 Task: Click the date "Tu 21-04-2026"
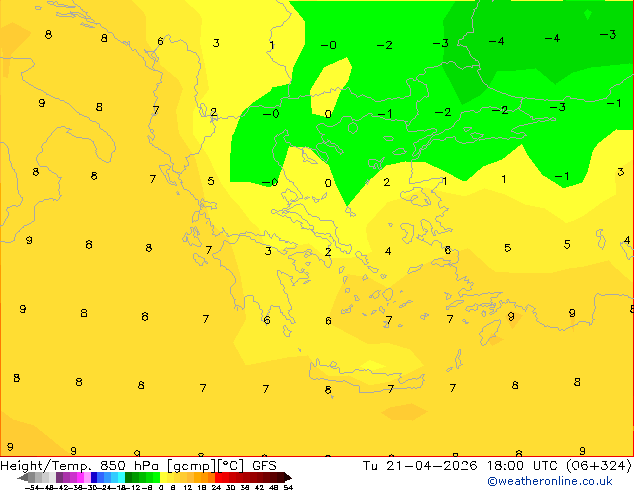click(x=420, y=465)
